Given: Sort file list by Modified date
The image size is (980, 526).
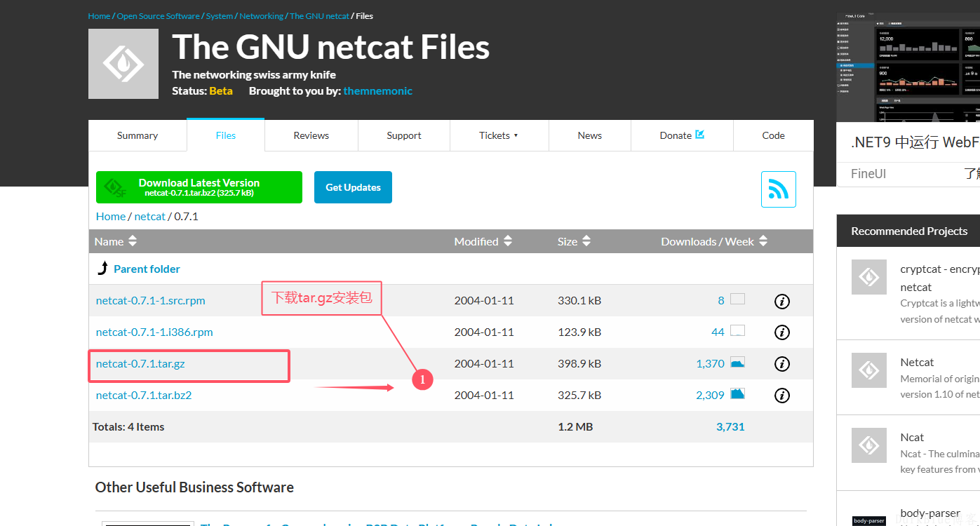Looking at the screenshot, I should (483, 241).
